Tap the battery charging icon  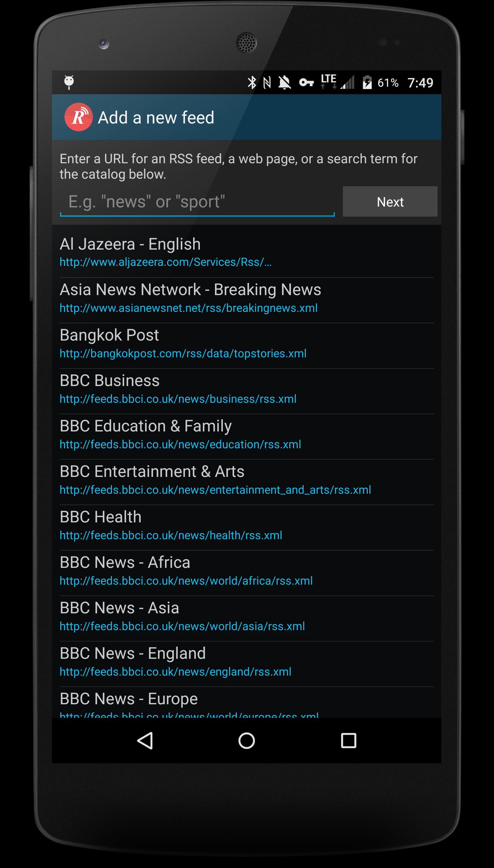point(367,83)
